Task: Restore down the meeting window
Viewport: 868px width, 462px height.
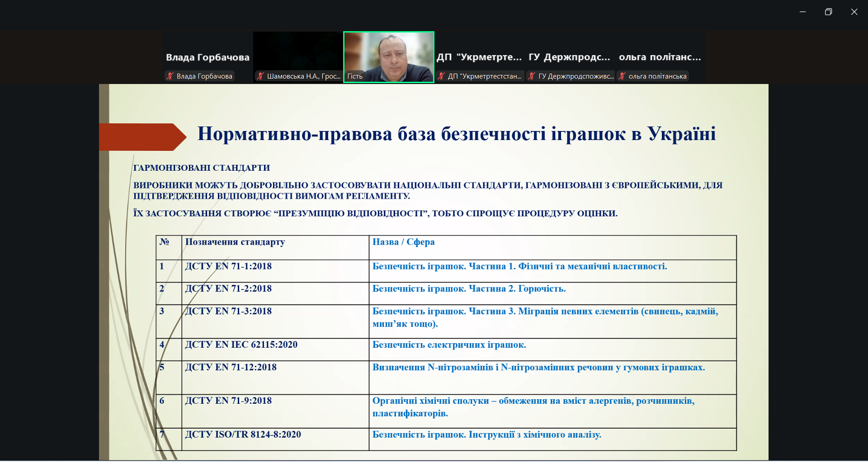Action: (828, 12)
